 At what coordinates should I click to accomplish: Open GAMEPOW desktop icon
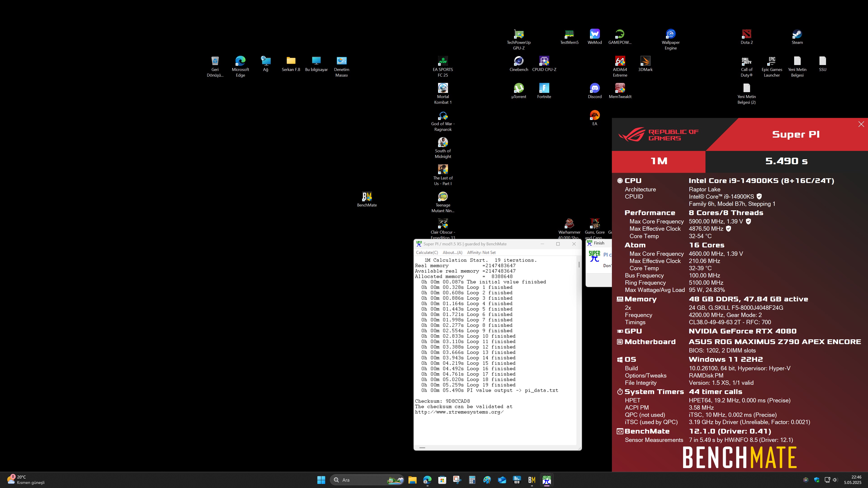pos(620,37)
